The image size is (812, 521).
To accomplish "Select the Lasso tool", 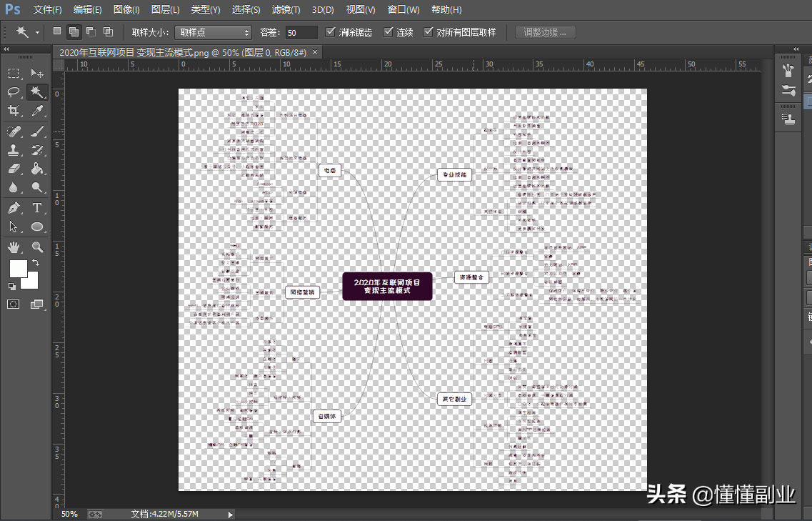I will point(14,92).
